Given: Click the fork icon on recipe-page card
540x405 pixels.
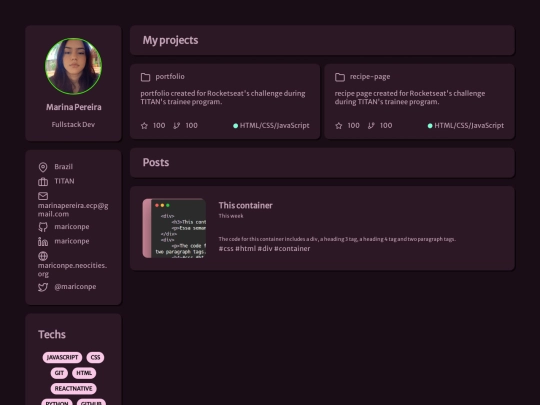Looking at the screenshot, I should pyautogui.click(x=371, y=126).
